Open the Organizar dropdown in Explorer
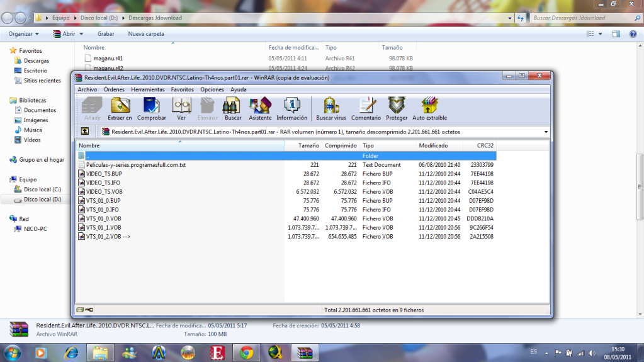Viewport: 644px width, 362px height. pyautogui.click(x=23, y=34)
